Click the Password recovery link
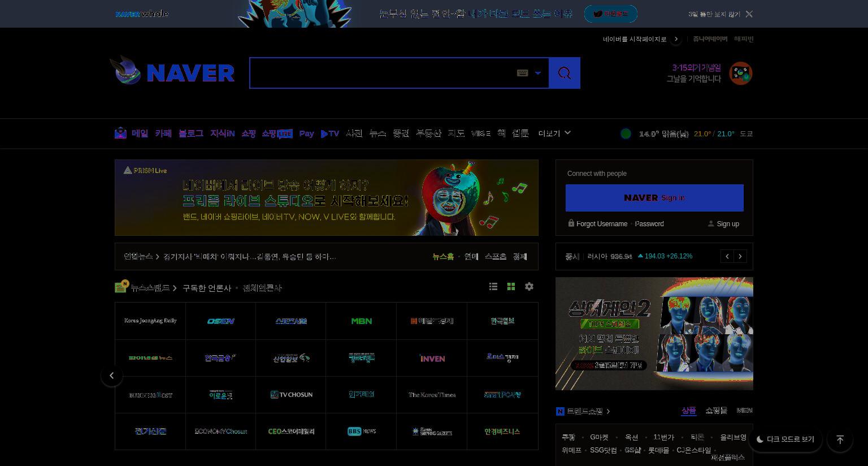This screenshot has width=868, height=466. [649, 224]
